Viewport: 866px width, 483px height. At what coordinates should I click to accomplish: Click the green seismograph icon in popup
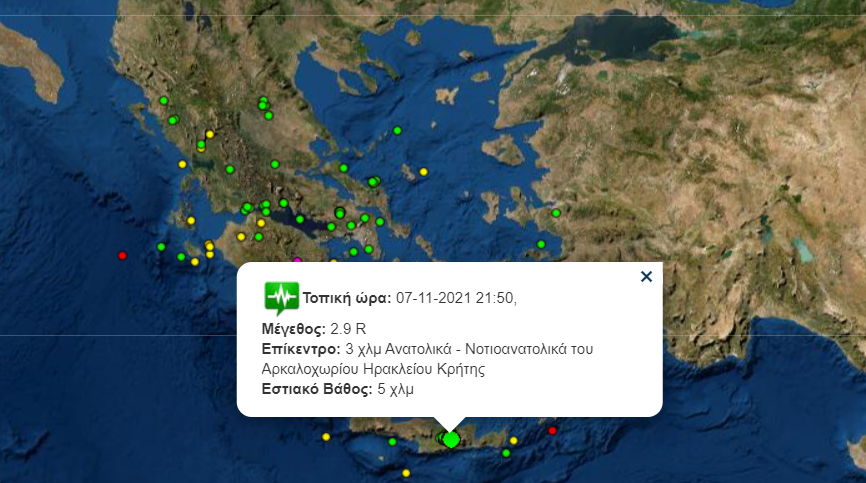pos(281,297)
